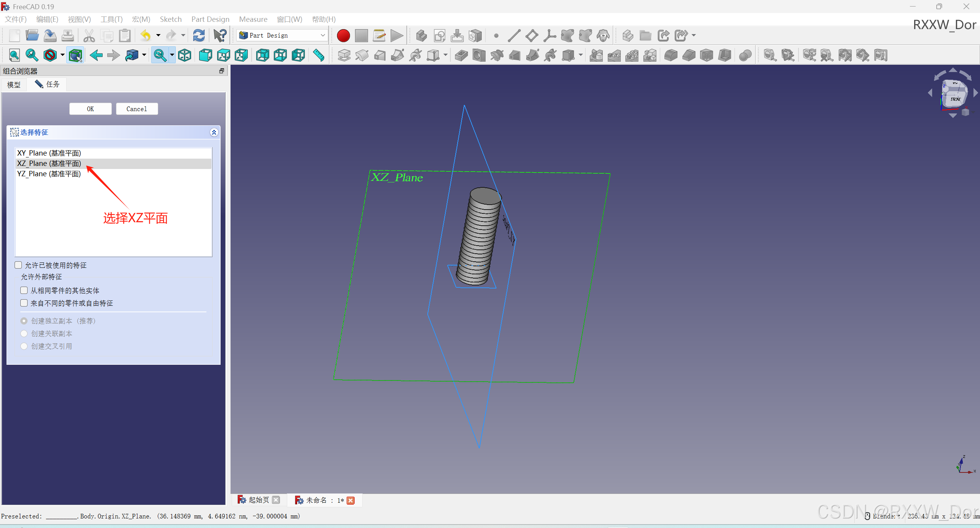Select the Mirrored transformation tool
980x528 pixels.
pos(596,55)
